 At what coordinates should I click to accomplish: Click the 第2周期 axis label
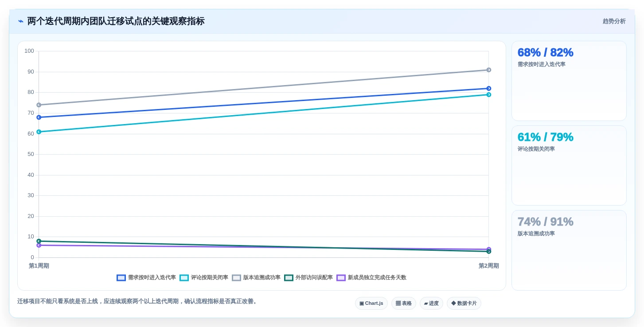click(x=489, y=266)
